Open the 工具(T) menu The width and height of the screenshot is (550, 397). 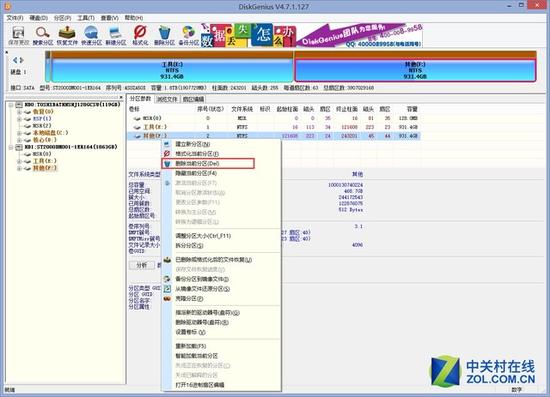[x=86, y=18]
